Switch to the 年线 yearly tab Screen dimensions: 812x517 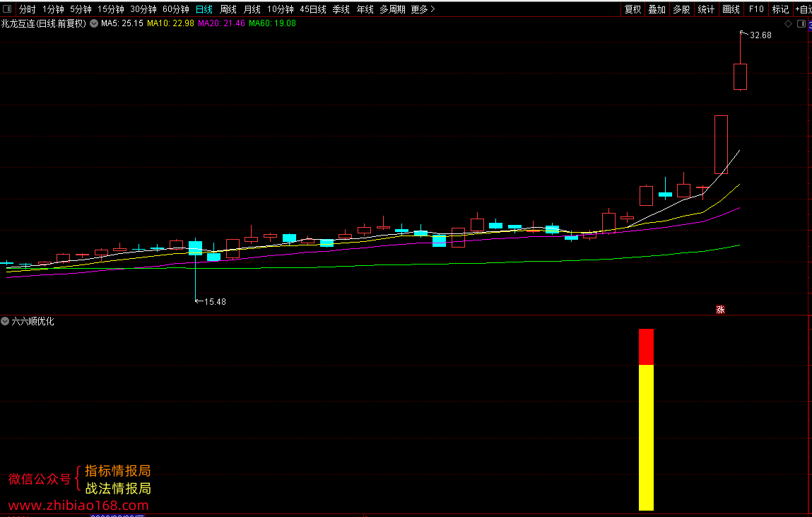pos(365,9)
